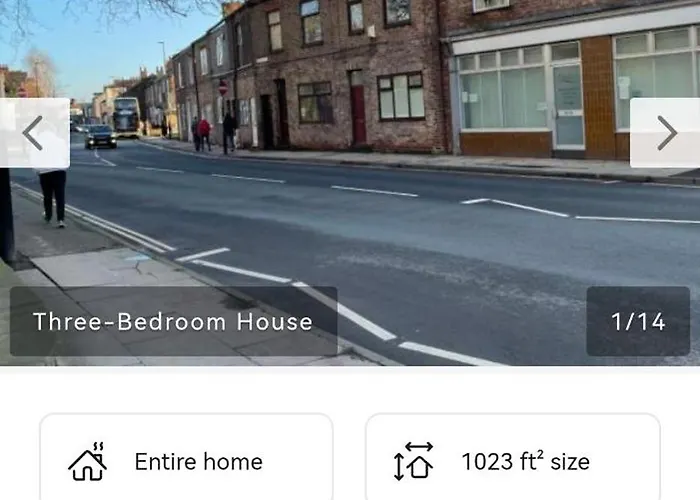Click the double-decker bus in the photo
Screen dimensions: 700x500
coord(127,117)
